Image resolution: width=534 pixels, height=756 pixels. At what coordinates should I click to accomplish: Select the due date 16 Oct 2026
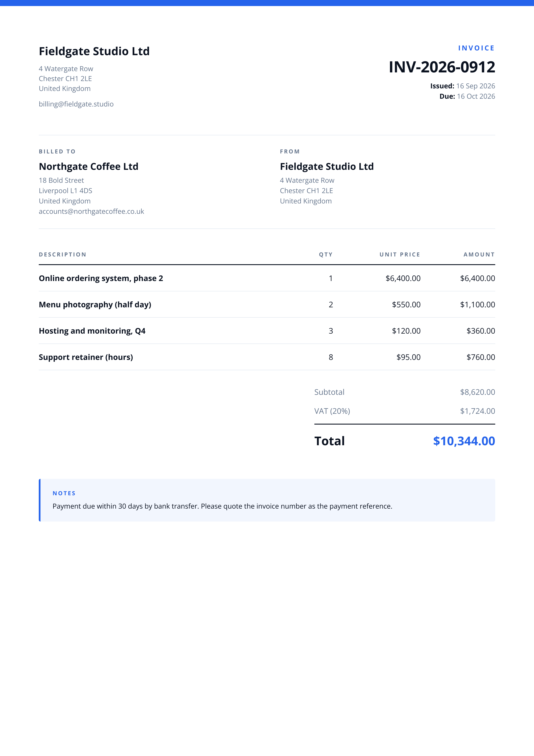point(476,96)
